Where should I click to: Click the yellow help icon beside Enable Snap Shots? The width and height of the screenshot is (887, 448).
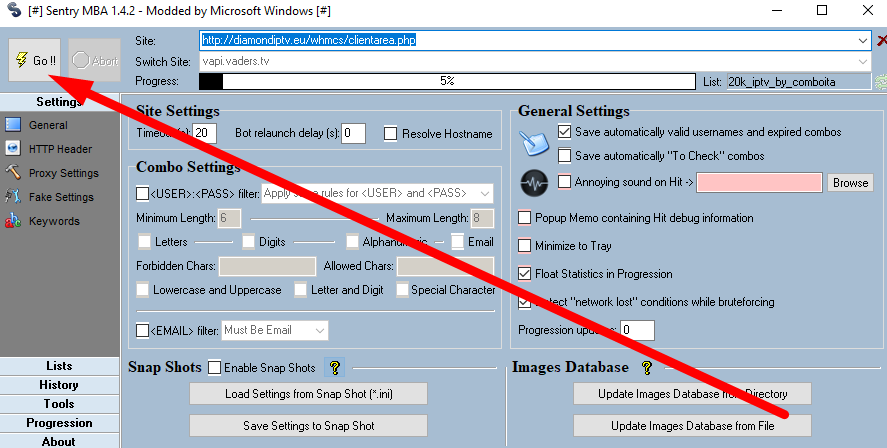[334, 368]
